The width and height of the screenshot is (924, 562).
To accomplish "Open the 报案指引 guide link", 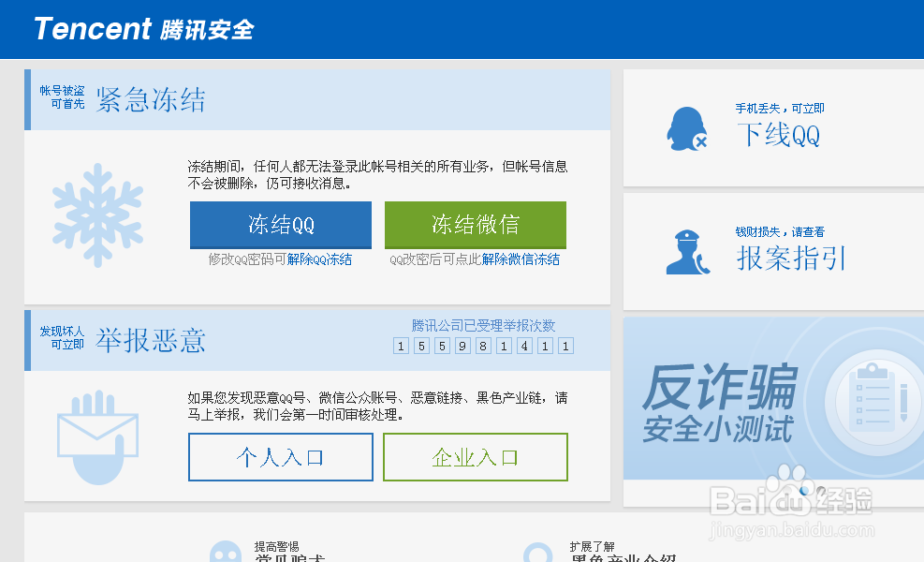I will pos(791,259).
